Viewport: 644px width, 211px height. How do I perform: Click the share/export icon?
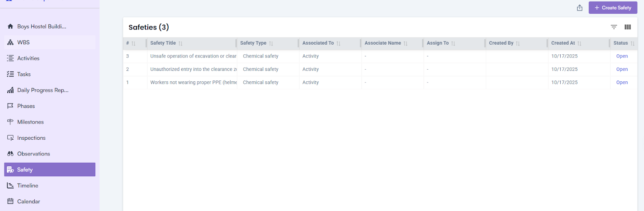point(580,8)
